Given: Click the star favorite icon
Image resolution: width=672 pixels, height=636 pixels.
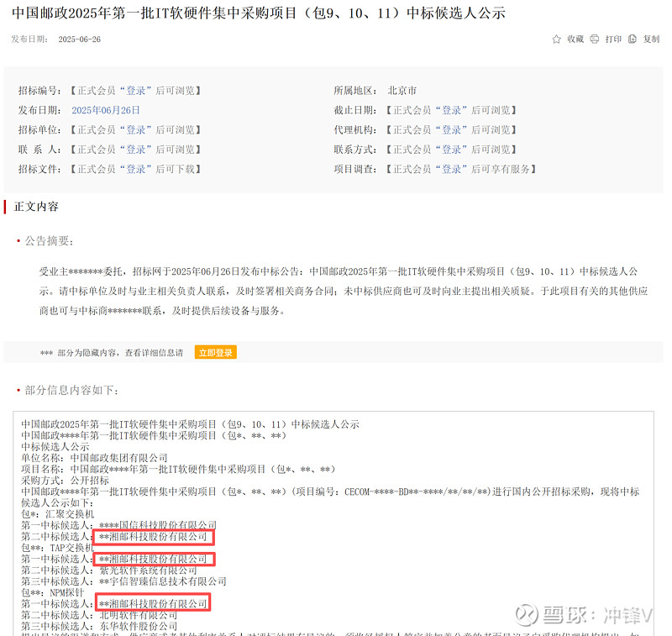Looking at the screenshot, I should (x=556, y=39).
